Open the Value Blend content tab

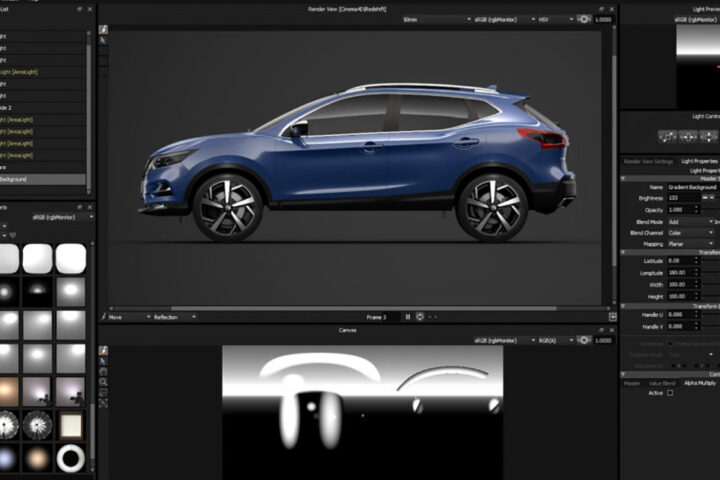click(662, 383)
